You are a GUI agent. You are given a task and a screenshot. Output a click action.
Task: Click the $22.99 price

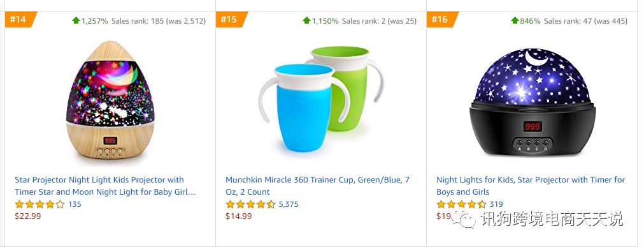point(28,216)
